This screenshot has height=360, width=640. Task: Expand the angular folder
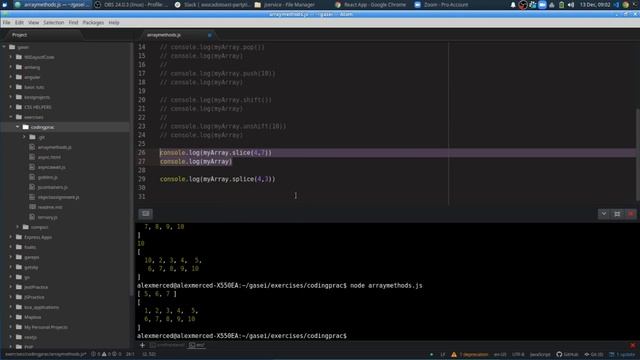click(11, 77)
